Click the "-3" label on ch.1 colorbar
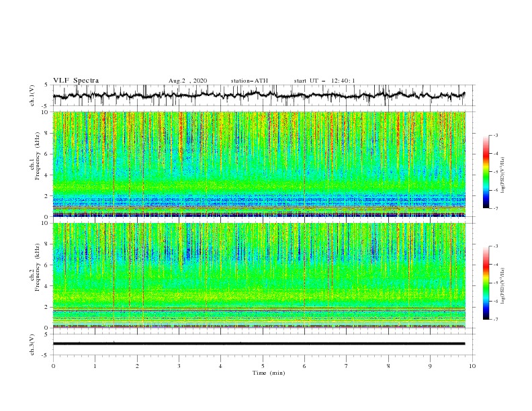The height and width of the screenshot is (411, 532). (x=496, y=135)
